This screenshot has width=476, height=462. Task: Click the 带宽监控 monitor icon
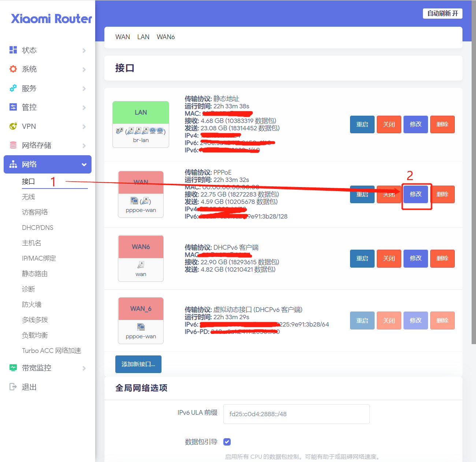click(13, 368)
